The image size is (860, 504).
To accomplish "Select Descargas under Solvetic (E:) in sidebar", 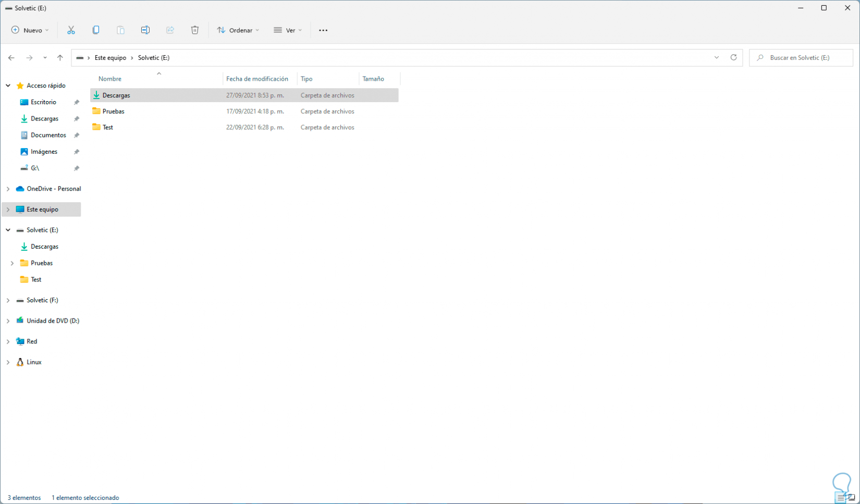I will pyautogui.click(x=44, y=247).
